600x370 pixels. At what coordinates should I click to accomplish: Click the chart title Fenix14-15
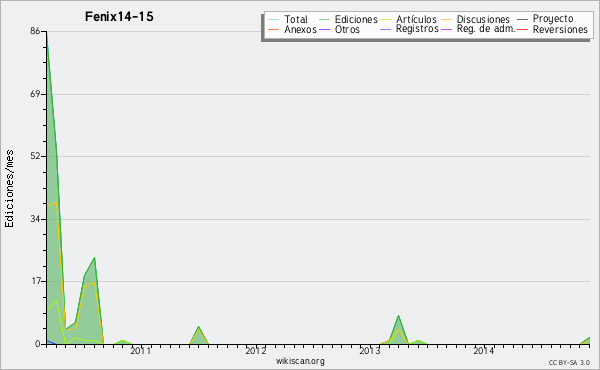[x=119, y=16]
